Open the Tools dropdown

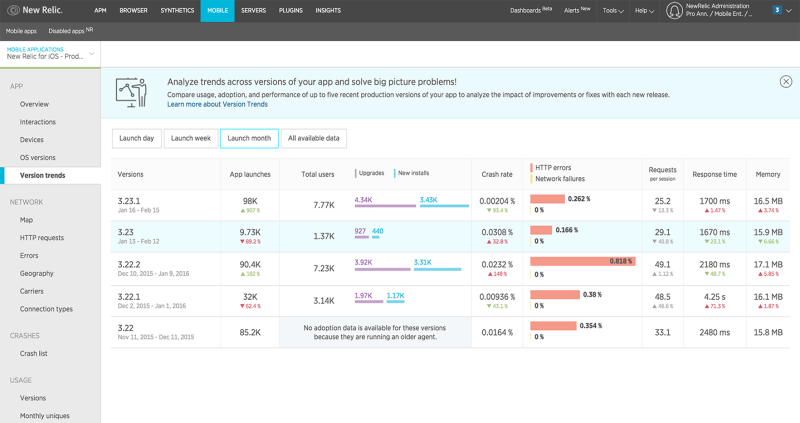(613, 10)
